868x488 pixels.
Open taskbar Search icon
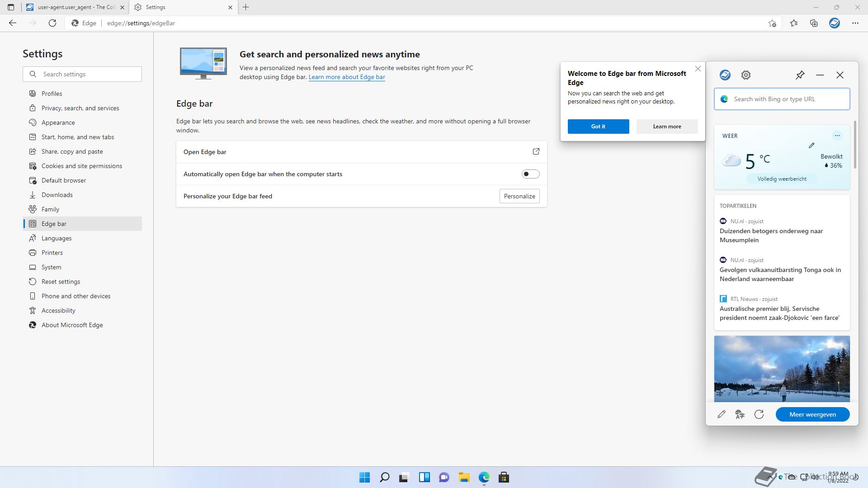coord(385,477)
